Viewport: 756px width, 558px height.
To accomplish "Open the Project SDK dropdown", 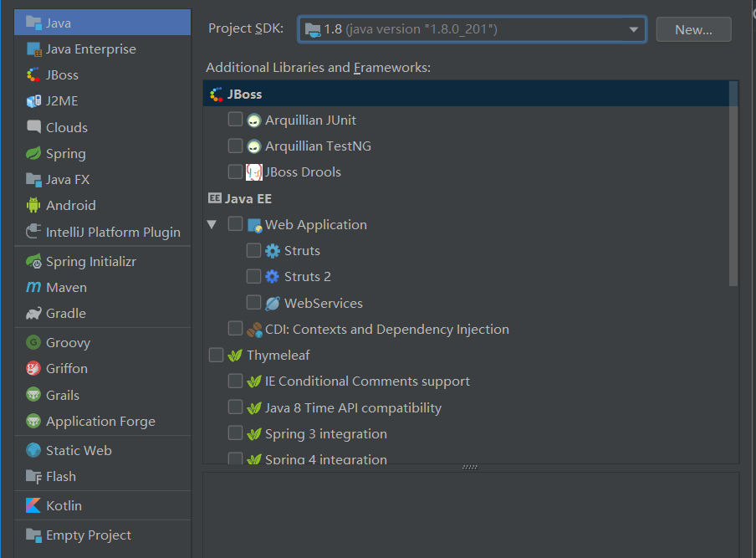I will click(472, 29).
